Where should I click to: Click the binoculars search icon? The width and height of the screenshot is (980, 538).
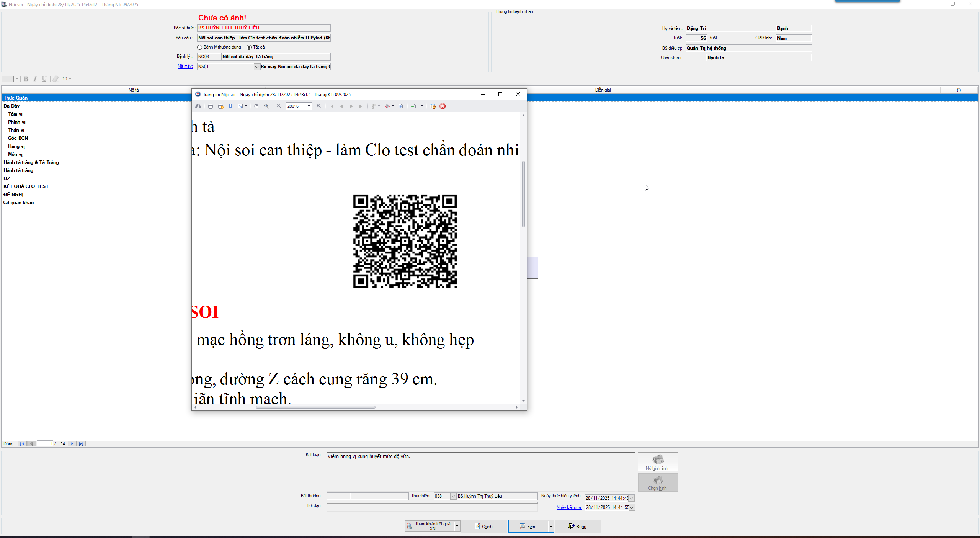click(198, 106)
